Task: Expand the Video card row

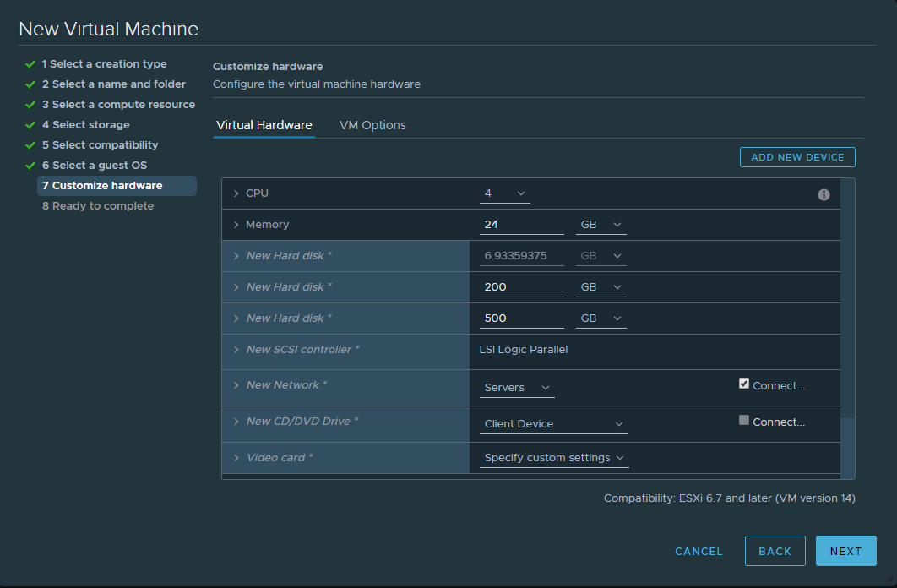Action: click(236, 458)
